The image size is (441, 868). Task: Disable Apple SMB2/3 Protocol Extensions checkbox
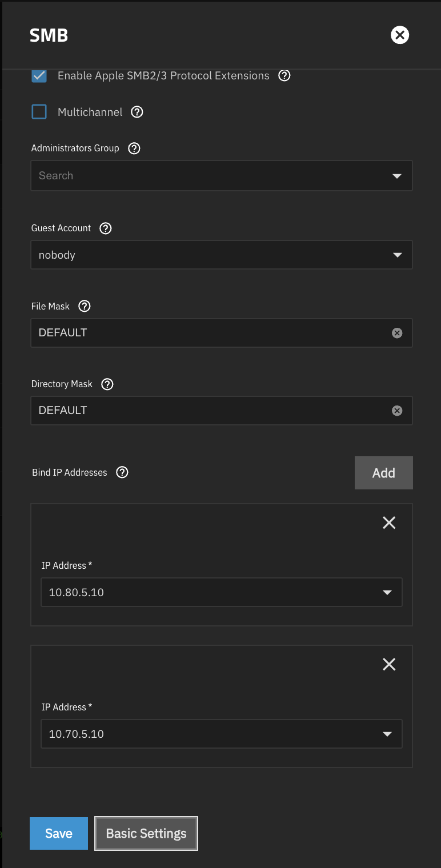[x=39, y=75]
